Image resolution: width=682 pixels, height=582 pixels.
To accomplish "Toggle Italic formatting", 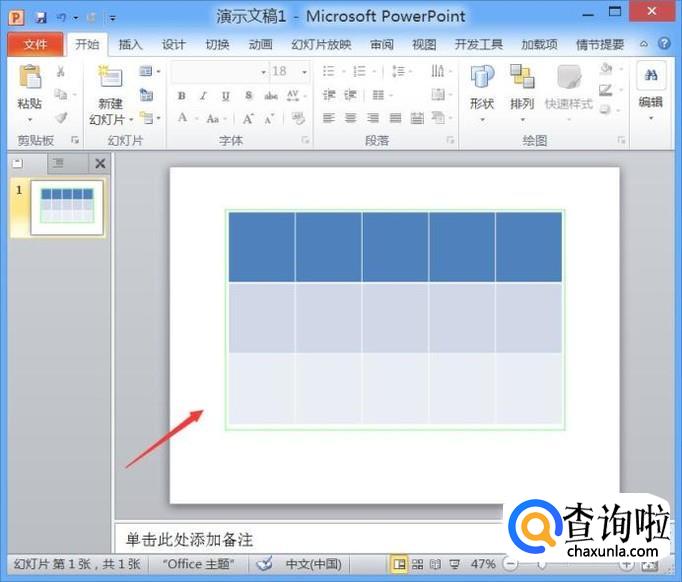I will [203, 96].
